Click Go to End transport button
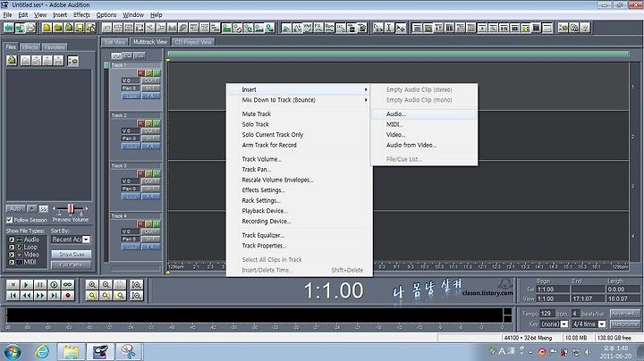Image resolution: width=644 pixels, height=361 pixels. click(x=54, y=296)
